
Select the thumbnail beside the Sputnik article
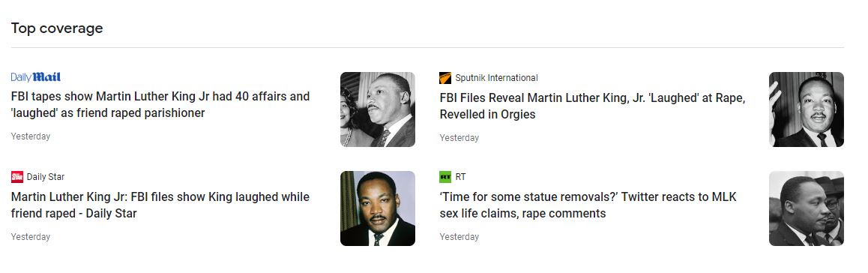click(x=807, y=109)
